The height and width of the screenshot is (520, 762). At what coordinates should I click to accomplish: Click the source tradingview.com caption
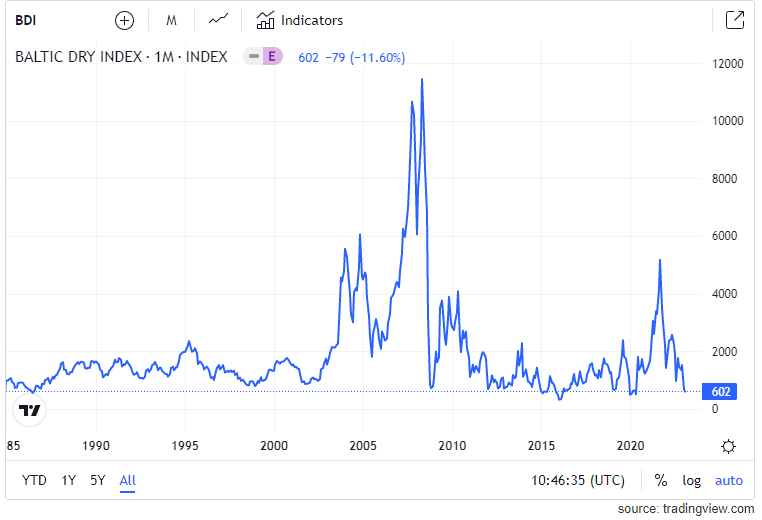point(686,509)
